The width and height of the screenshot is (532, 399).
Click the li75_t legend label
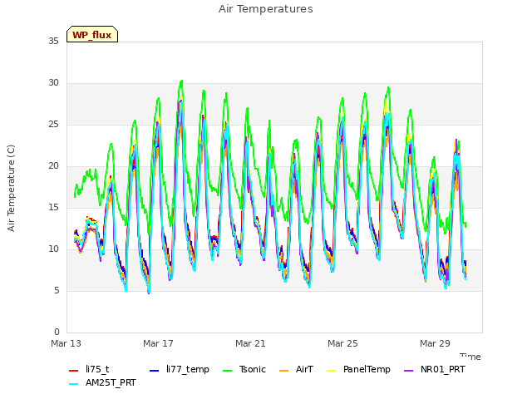[97, 369]
